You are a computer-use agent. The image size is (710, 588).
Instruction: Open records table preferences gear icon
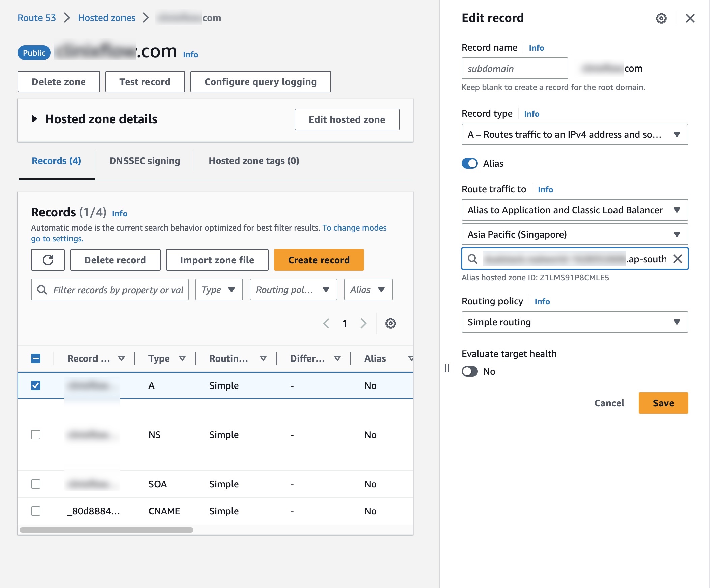click(x=390, y=323)
